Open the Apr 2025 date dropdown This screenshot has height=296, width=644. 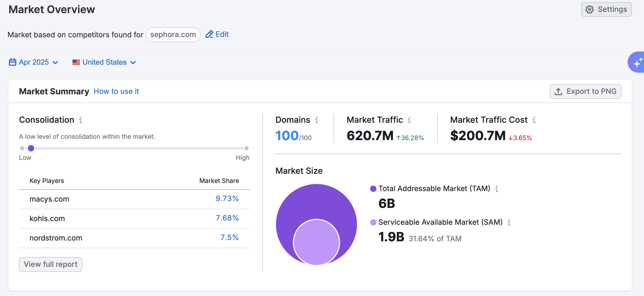tap(34, 62)
